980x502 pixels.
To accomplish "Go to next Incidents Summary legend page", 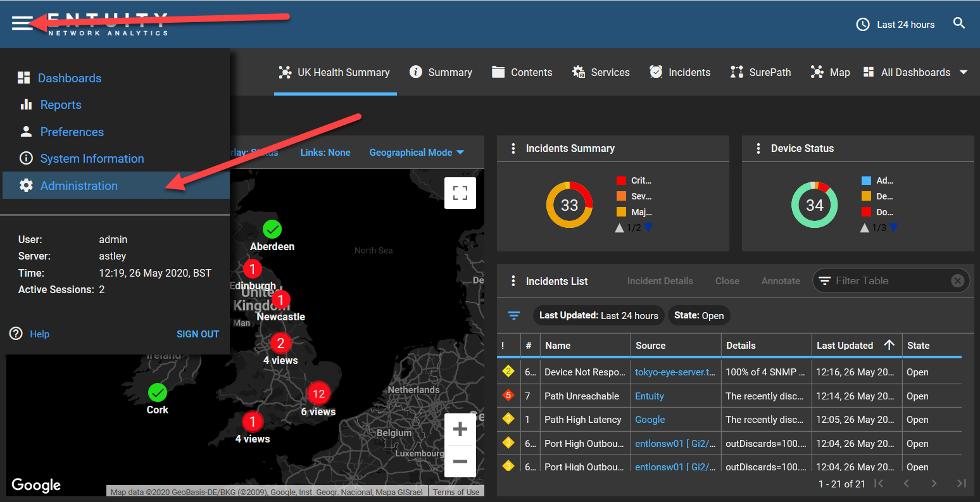I will (648, 228).
